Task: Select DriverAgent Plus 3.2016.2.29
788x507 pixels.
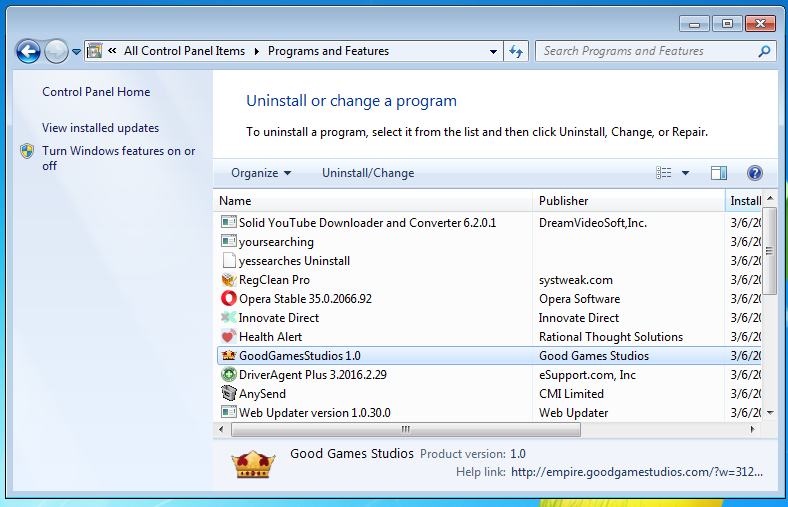Action: pyautogui.click(x=313, y=375)
